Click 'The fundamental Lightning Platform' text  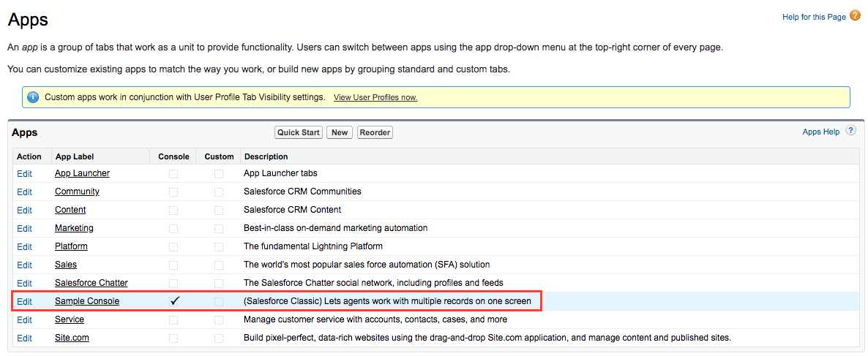(313, 246)
